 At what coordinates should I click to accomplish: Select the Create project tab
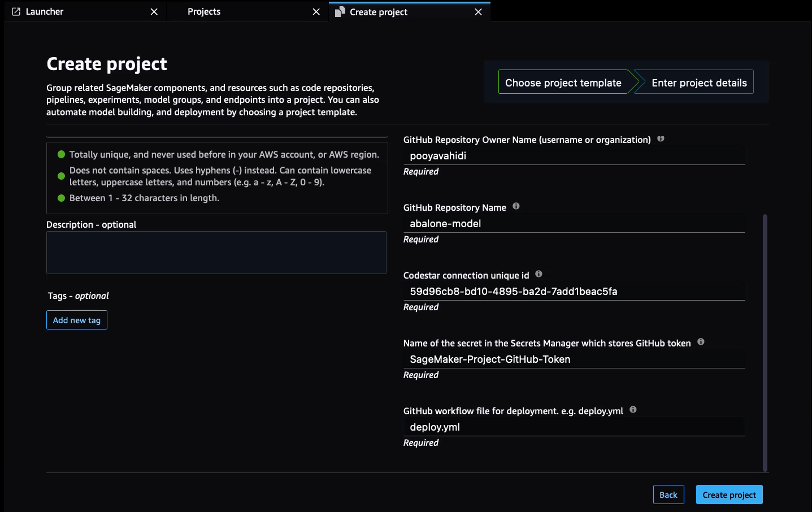pyautogui.click(x=410, y=12)
